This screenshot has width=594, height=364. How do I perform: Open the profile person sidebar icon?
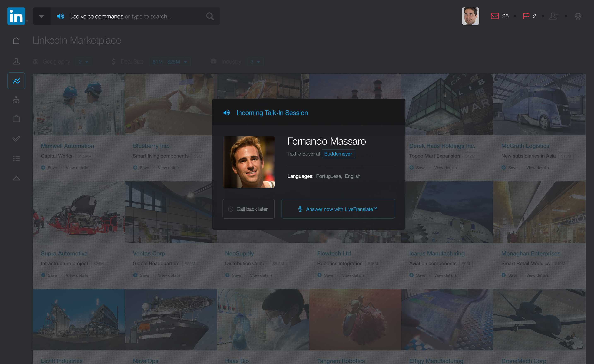(x=16, y=61)
